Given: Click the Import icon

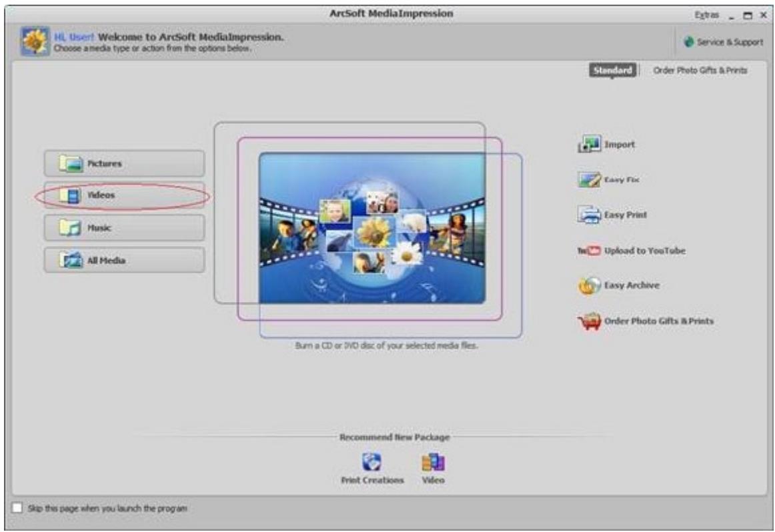Looking at the screenshot, I should tap(589, 144).
